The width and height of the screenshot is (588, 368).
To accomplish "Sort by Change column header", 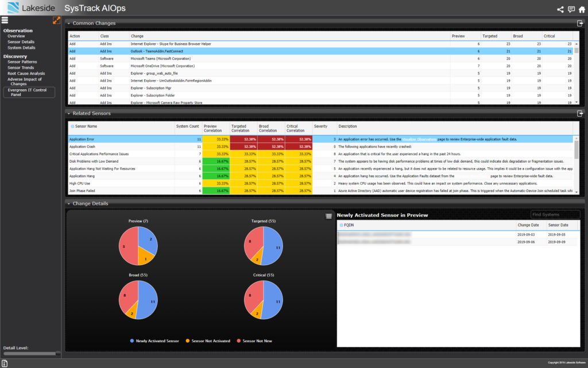I will [289, 36].
